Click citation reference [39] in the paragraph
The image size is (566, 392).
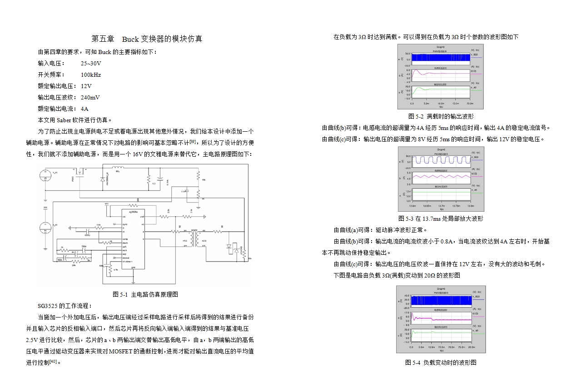193,142
